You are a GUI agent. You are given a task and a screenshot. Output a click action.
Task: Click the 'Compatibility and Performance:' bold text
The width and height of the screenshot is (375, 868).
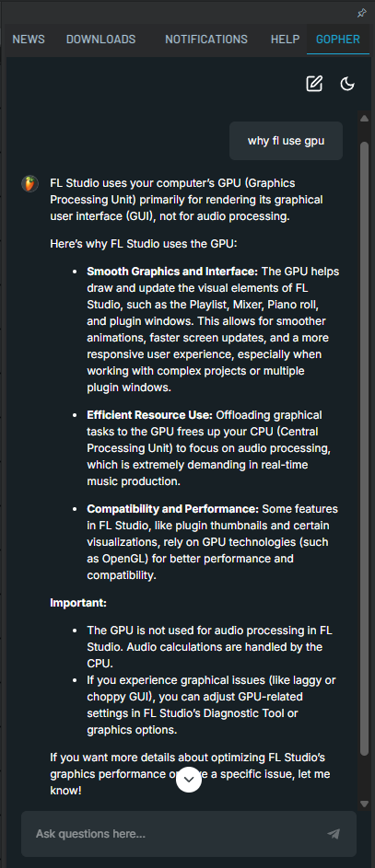pos(173,509)
